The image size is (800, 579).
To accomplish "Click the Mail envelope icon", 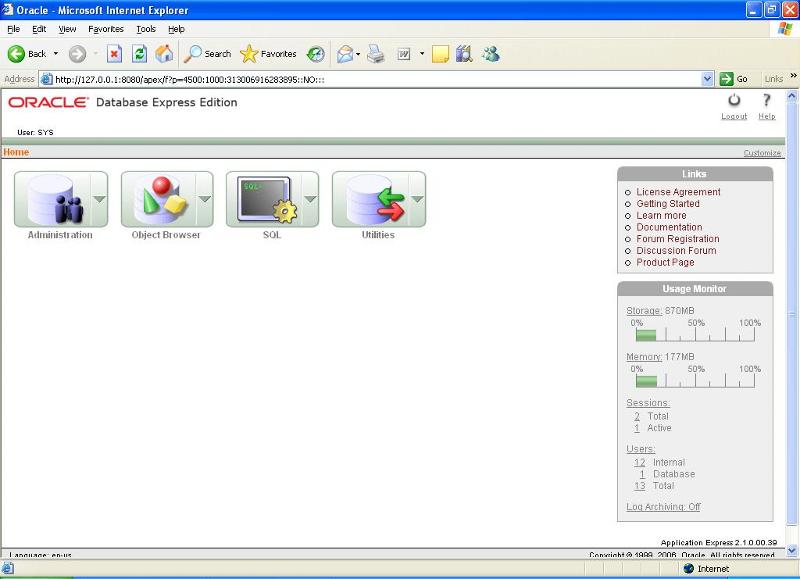I will click(345, 54).
